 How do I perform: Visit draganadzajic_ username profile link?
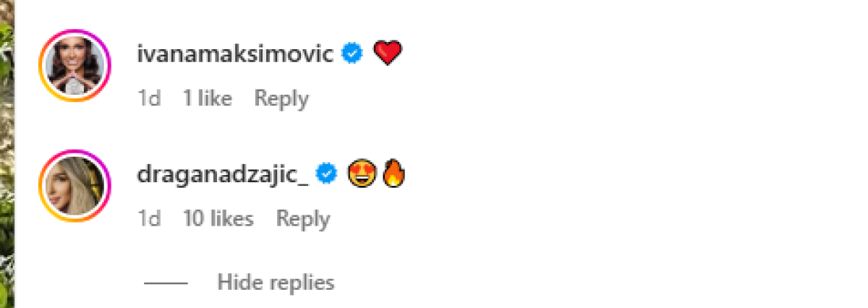pyautogui.click(x=223, y=174)
